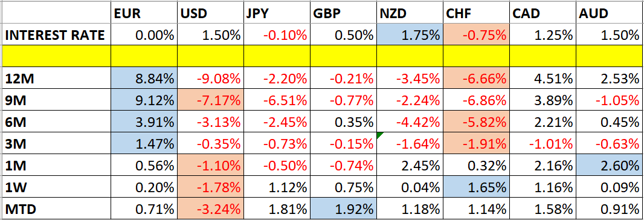644x220 pixels.
Task: Select the USD 12M value -9.08%
Action: tap(211, 78)
